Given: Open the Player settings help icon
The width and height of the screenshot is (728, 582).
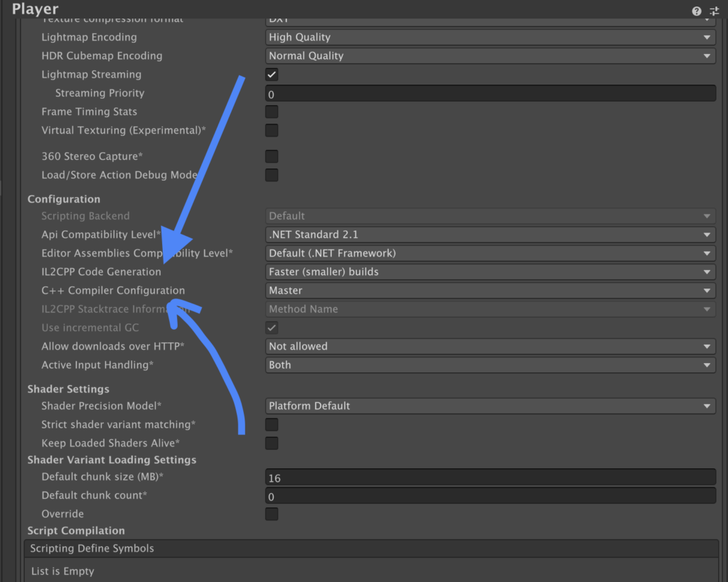Looking at the screenshot, I should [696, 11].
